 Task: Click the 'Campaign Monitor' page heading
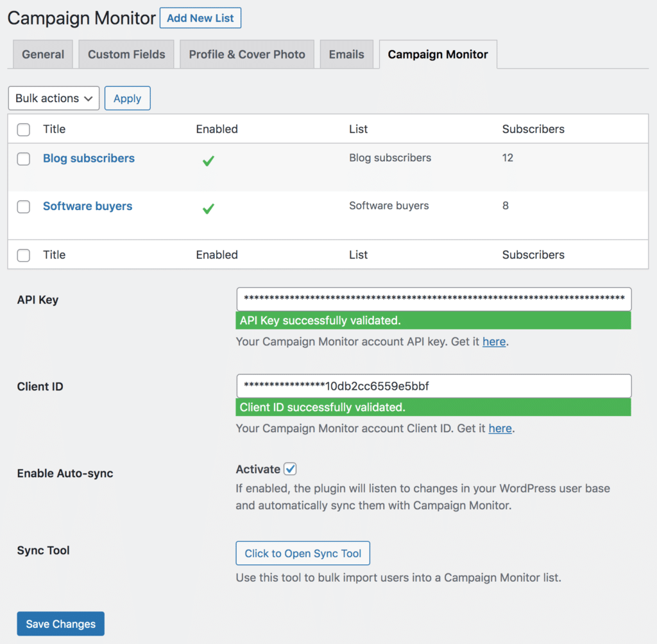[81, 19]
